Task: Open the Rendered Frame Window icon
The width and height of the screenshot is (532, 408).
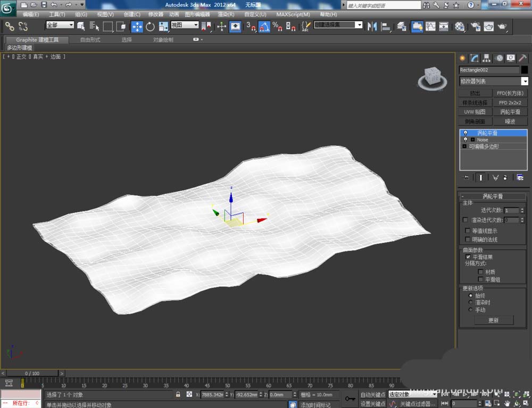Action: 488,26
